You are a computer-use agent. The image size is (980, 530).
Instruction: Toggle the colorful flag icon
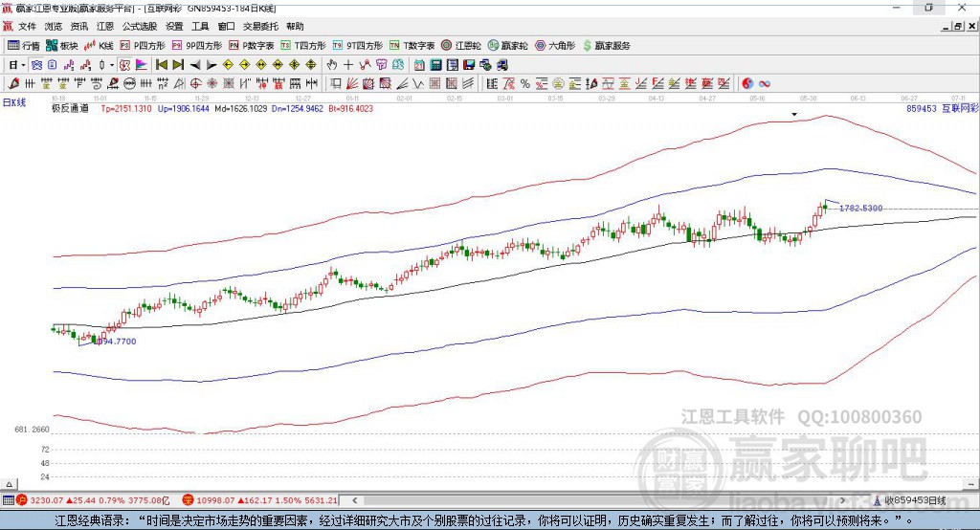point(142,65)
